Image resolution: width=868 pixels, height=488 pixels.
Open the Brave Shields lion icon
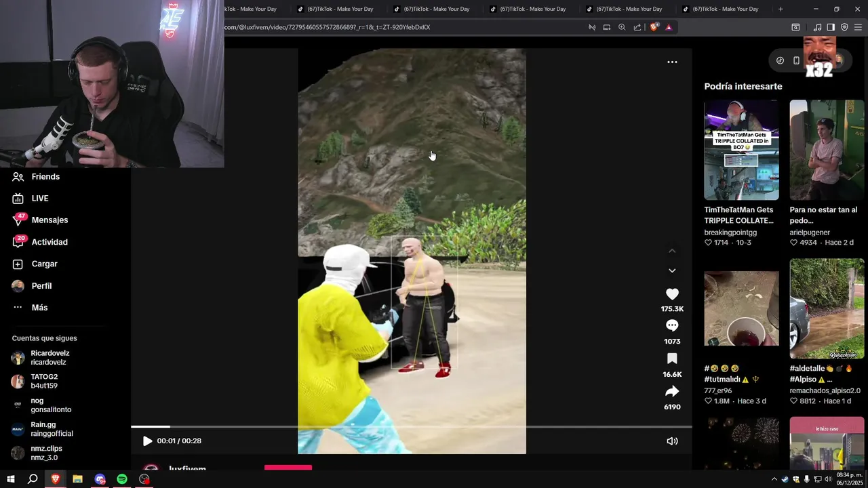(x=654, y=27)
